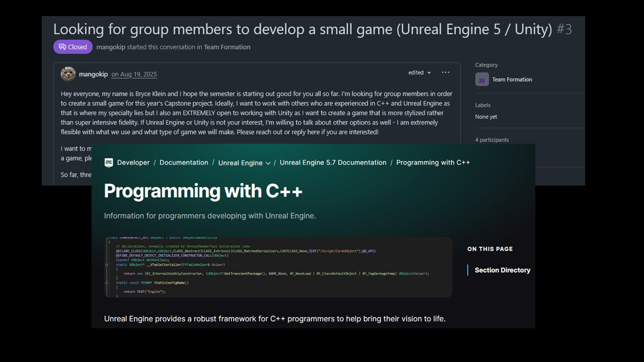This screenshot has width=644, height=362.
Task: Expand the Unreal Engine breadcrumb dropdown
Action: [244, 163]
